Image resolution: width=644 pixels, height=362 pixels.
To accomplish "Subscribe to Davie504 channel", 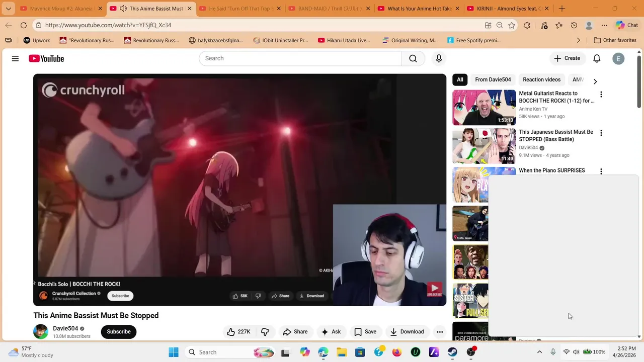I will (x=119, y=332).
